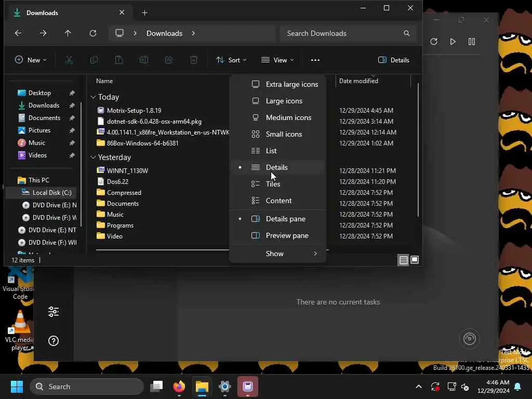Click the Paste toolbar icon
Image resolution: width=532 pixels, height=399 pixels.
tap(119, 60)
